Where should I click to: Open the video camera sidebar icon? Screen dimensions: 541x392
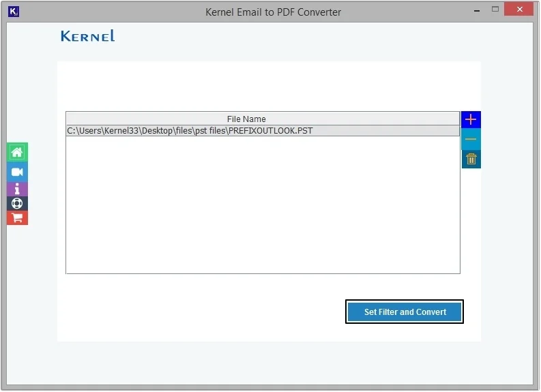[x=17, y=172]
